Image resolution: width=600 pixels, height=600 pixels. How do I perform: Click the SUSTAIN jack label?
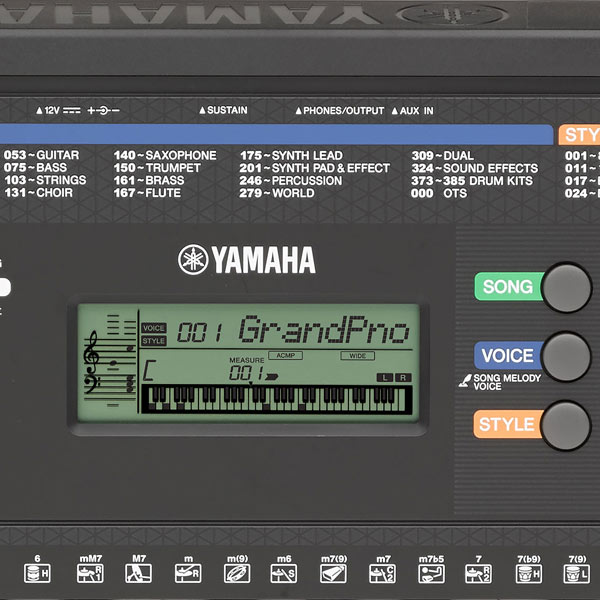(223, 110)
